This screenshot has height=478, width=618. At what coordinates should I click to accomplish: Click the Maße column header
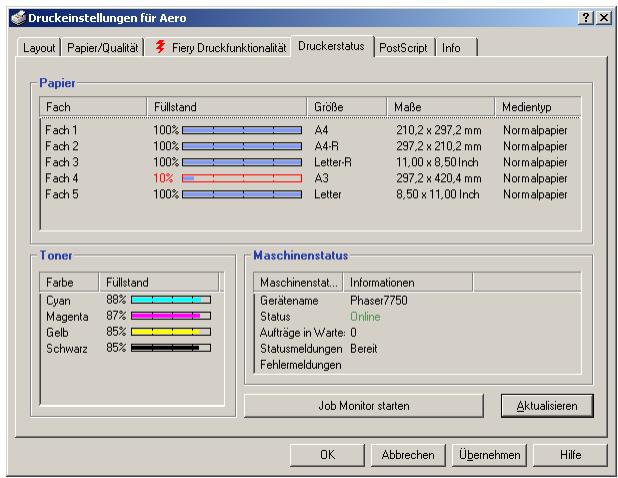(441, 107)
